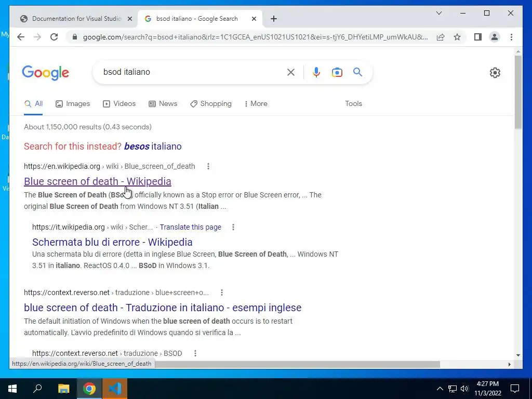Click the scroll-down arrow of page scrollbar
Image resolution: width=532 pixels, height=399 pixels.
coord(518,355)
